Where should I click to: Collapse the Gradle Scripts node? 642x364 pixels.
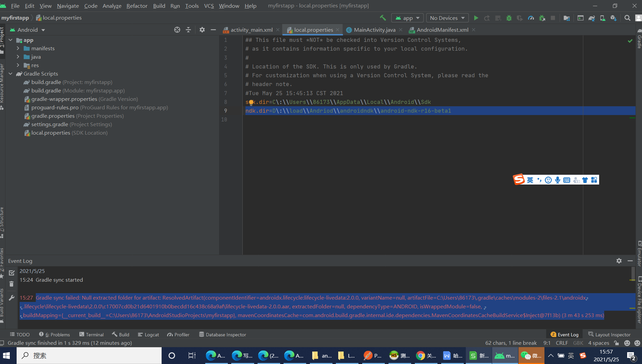click(x=10, y=74)
